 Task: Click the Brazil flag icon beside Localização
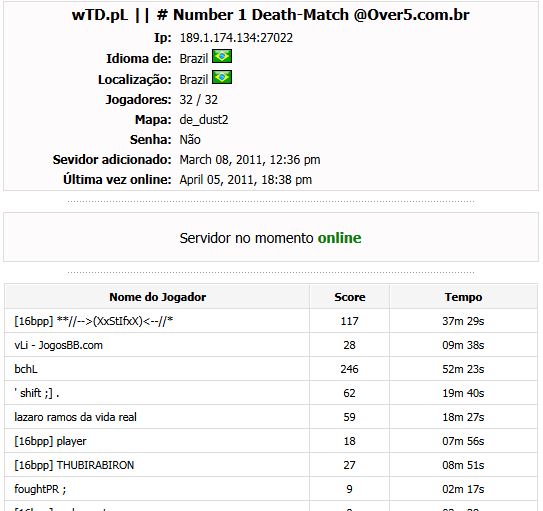pyautogui.click(x=222, y=78)
